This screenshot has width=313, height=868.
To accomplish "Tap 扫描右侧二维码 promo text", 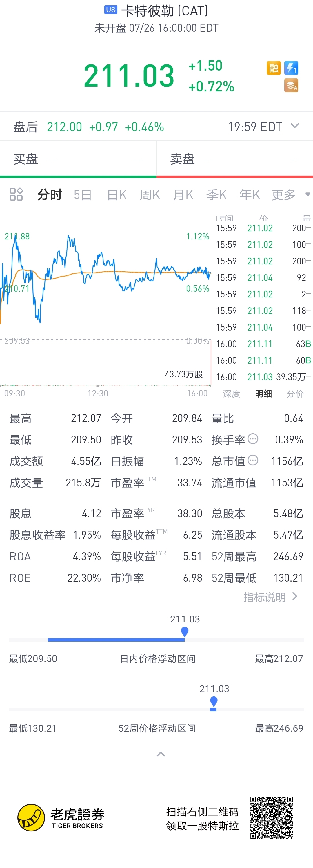I will (202, 812).
